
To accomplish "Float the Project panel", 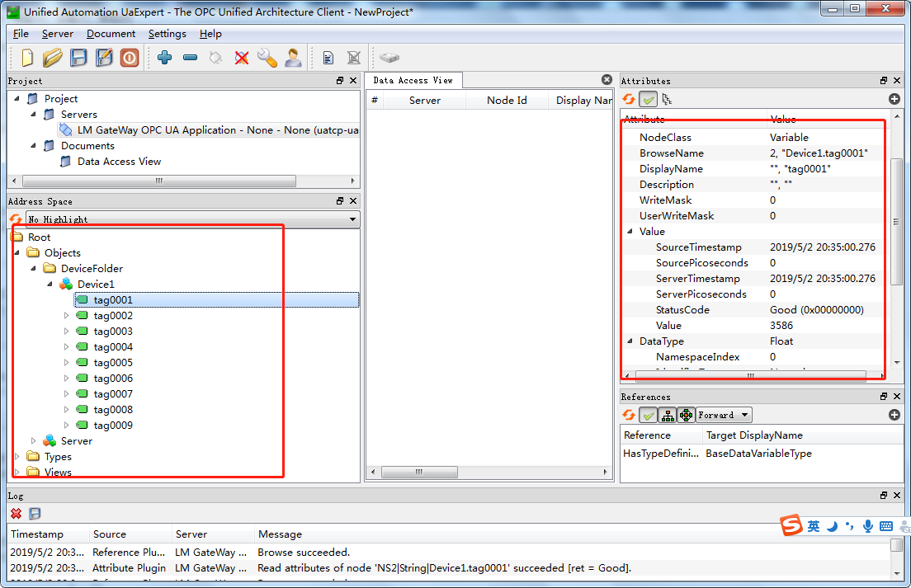I will (340, 81).
